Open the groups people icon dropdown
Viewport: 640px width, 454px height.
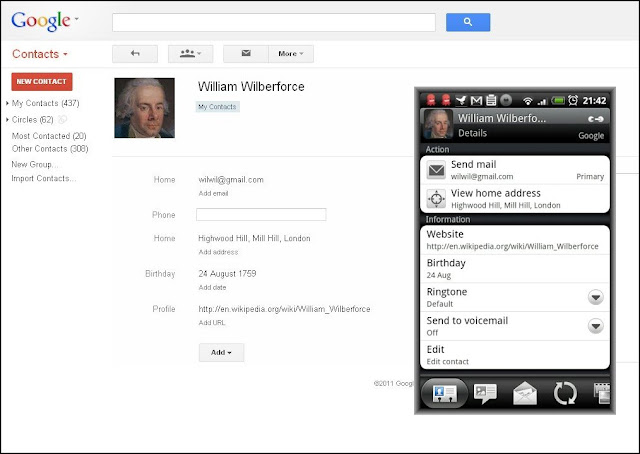191,53
